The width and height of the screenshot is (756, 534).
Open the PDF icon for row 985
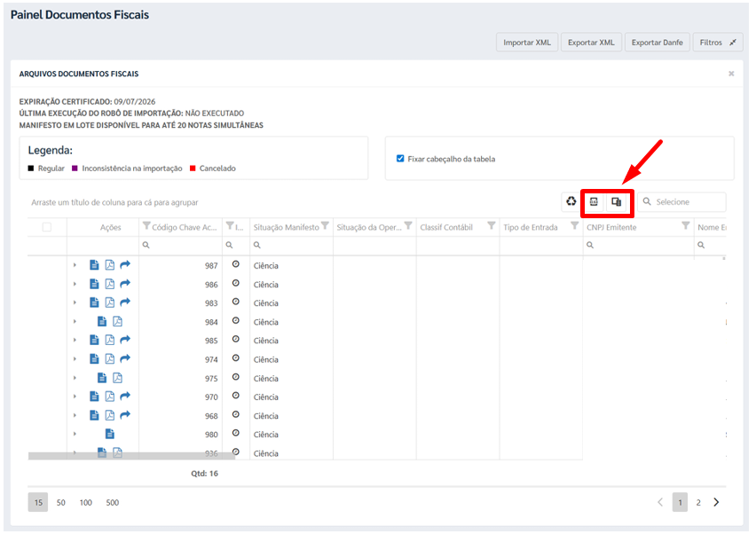pos(110,340)
